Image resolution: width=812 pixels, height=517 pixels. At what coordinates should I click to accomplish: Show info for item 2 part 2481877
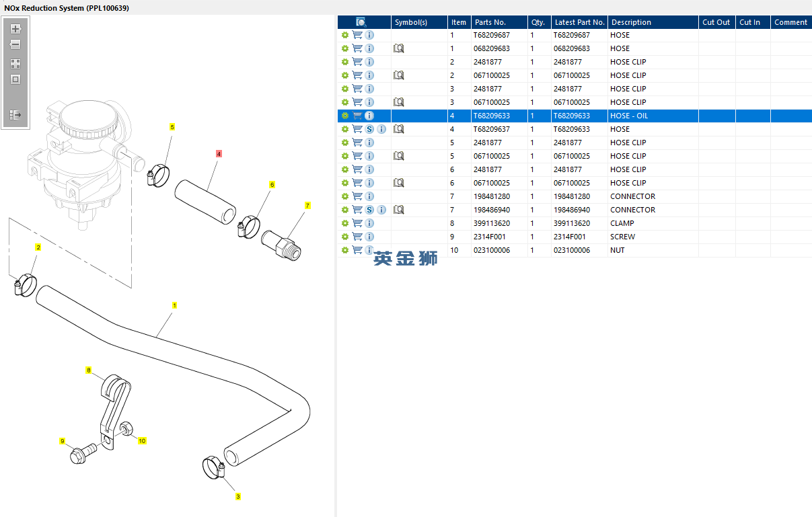tap(369, 62)
